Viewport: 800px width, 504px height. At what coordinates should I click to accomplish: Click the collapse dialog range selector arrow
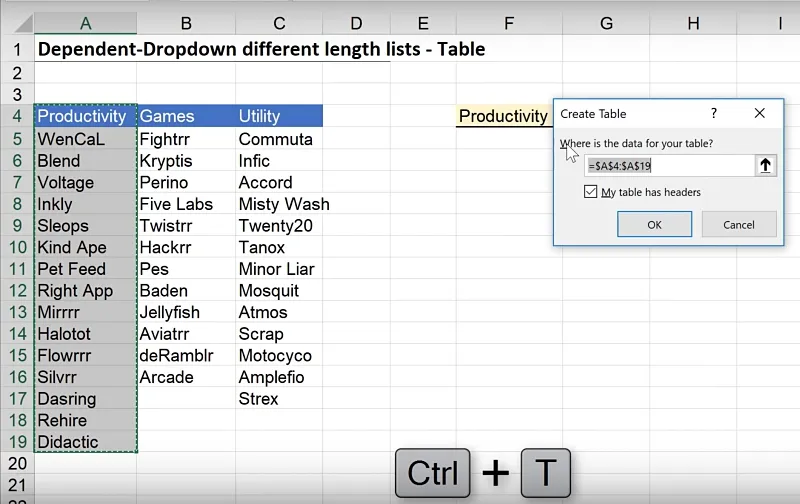coord(765,166)
